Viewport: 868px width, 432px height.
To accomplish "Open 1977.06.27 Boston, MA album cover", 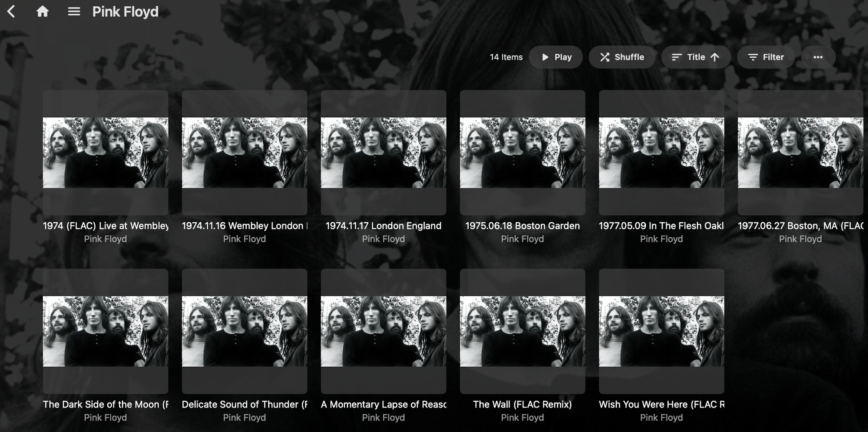I will click(800, 152).
